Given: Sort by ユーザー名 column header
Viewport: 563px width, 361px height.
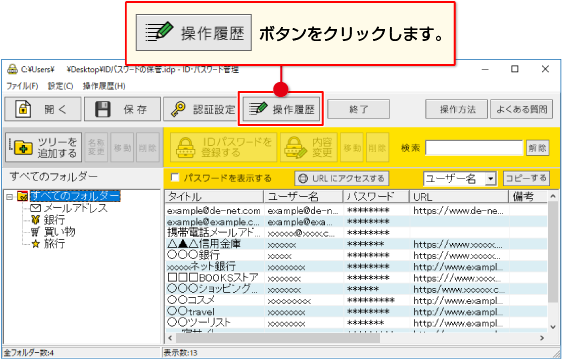Looking at the screenshot, I should pos(303,196).
